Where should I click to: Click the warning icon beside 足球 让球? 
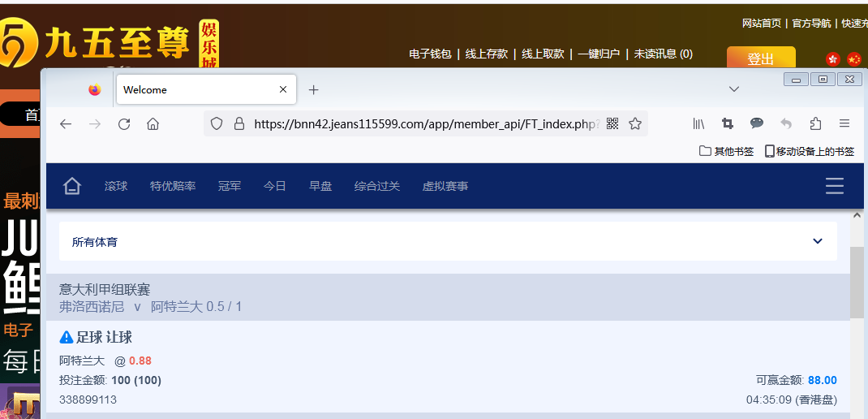point(67,337)
